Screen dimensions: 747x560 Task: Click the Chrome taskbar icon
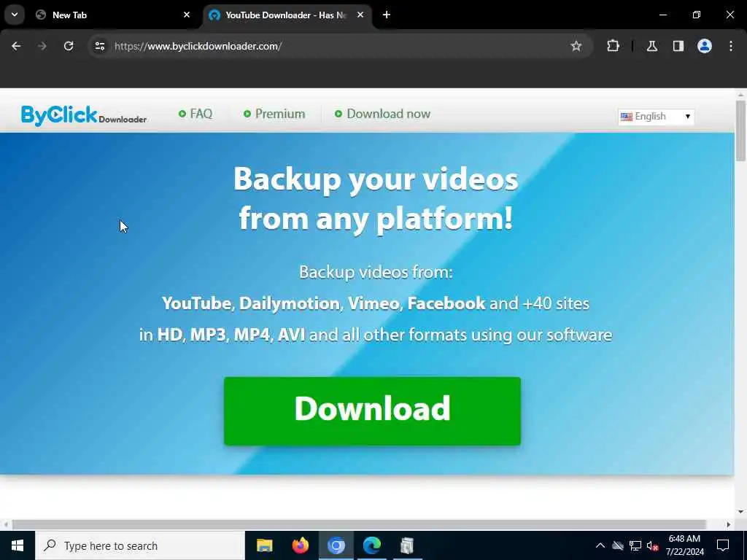click(x=336, y=545)
